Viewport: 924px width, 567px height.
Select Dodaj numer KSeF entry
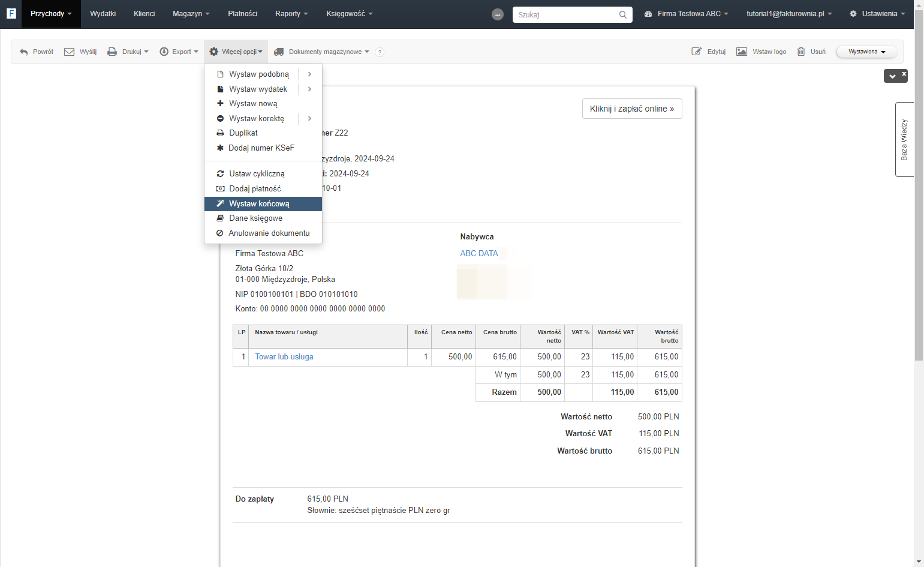tap(263, 148)
